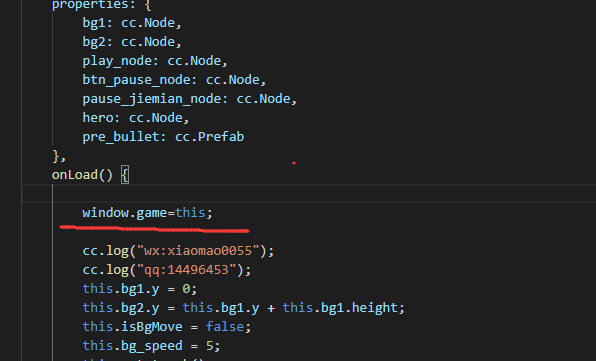Image resolution: width=596 pixels, height=361 pixels.
Task: Click the "wx:xiaomao0055" string literal
Action: click(x=198, y=251)
